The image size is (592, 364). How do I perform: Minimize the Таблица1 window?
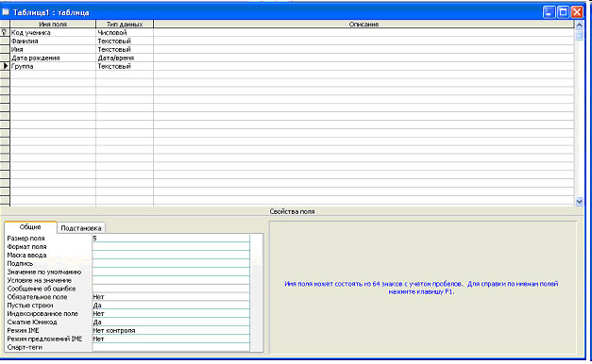pos(549,12)
